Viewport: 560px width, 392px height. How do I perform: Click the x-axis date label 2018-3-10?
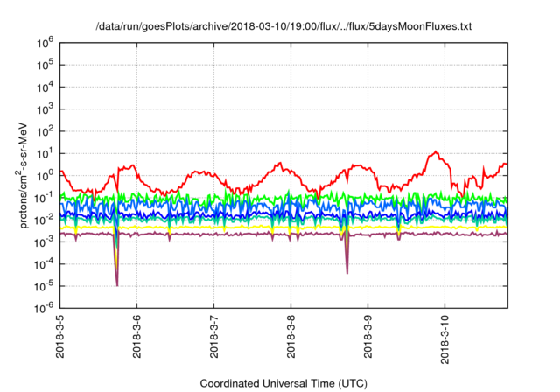445,339
